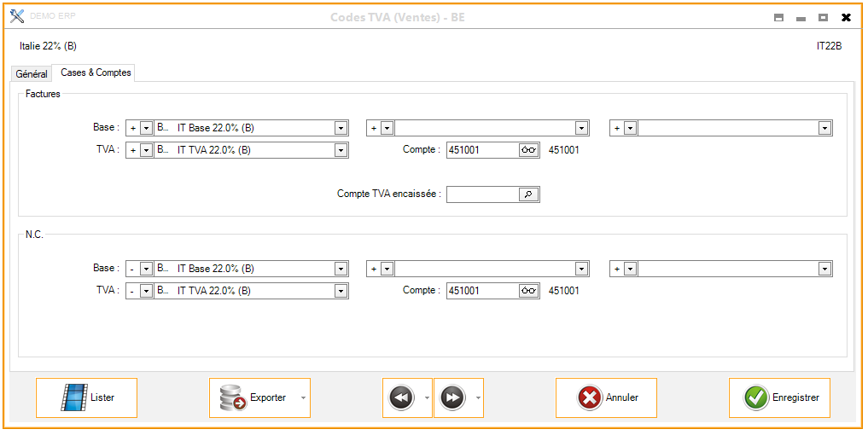Image resolution: width=868 pixels, height=435 pixels.
Task: Click the DEMO ERP tools icon
Action: 17,17
